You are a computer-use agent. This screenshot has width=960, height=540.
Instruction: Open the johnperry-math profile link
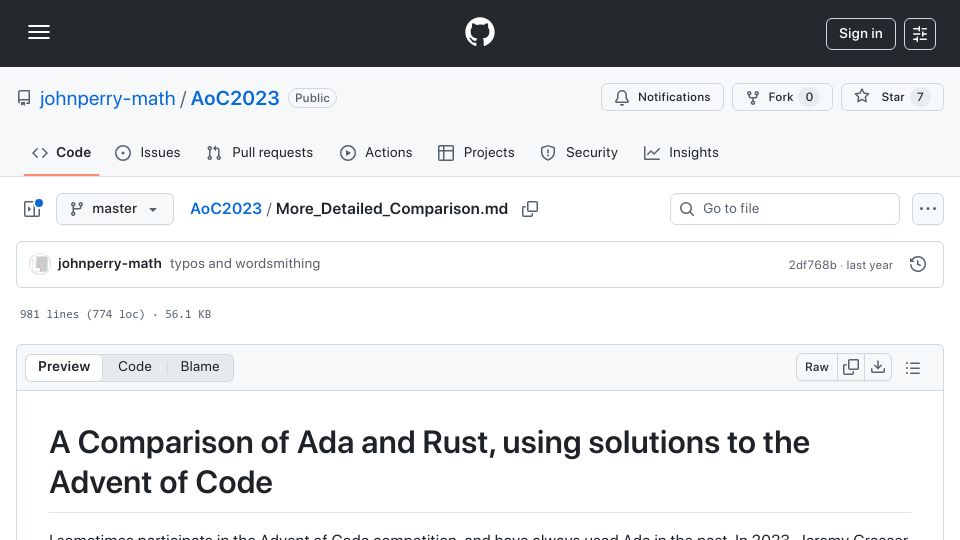(107, 99)
